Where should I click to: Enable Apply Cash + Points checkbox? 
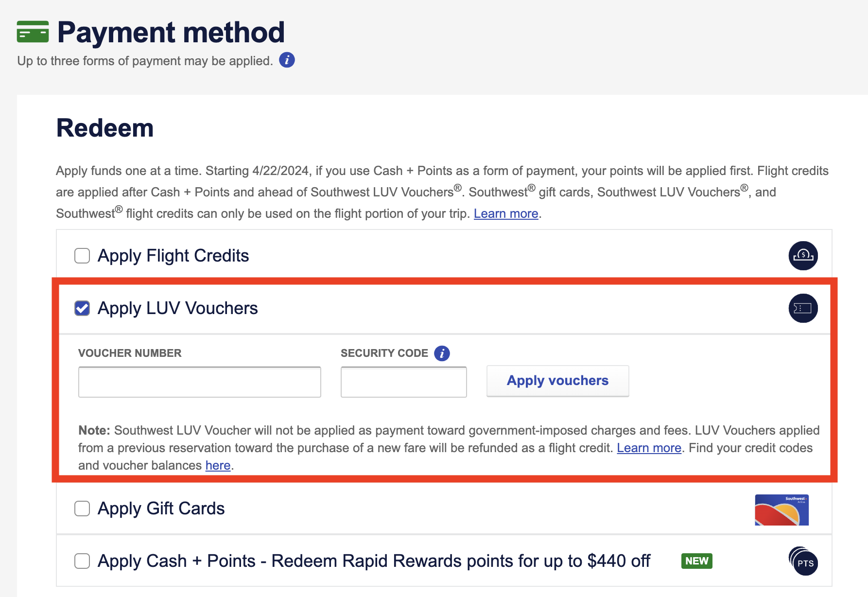[x=82, y=561]
